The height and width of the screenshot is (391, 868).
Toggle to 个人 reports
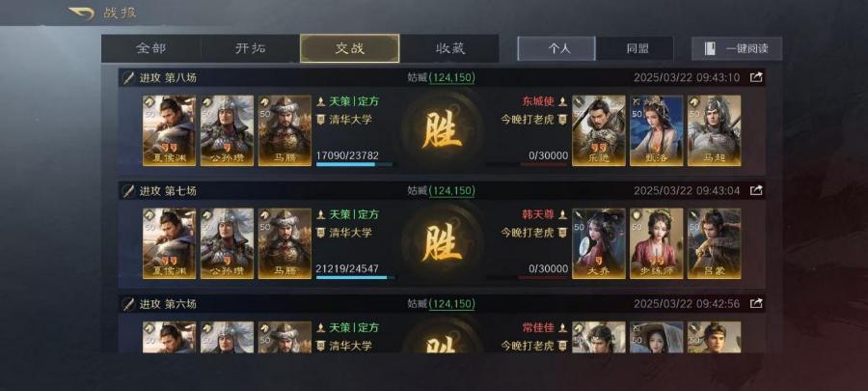[556, 48]
